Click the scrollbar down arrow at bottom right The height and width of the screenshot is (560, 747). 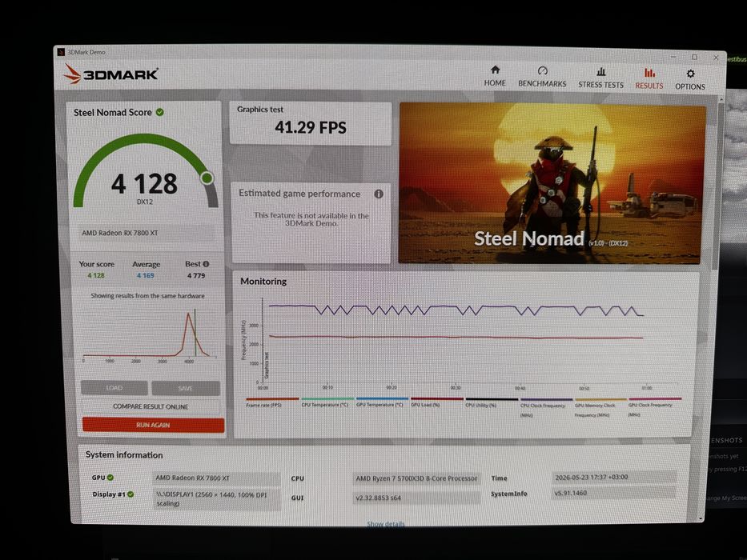pos(701,518)
